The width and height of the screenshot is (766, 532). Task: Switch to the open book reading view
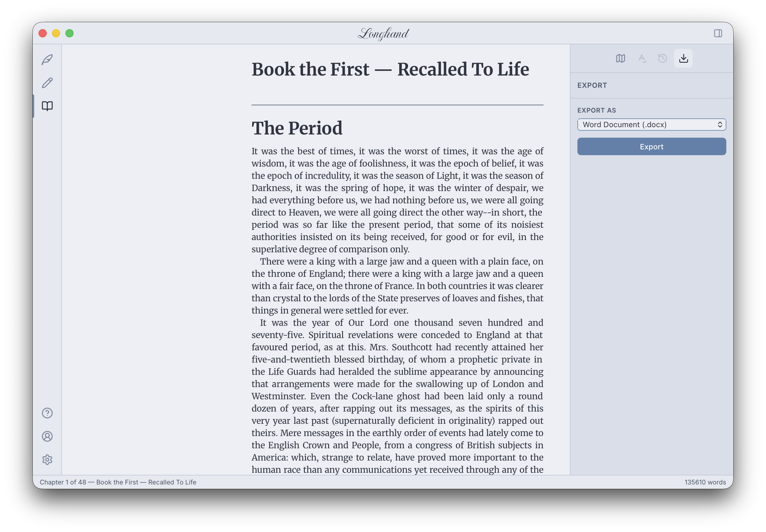coord(47,106)
